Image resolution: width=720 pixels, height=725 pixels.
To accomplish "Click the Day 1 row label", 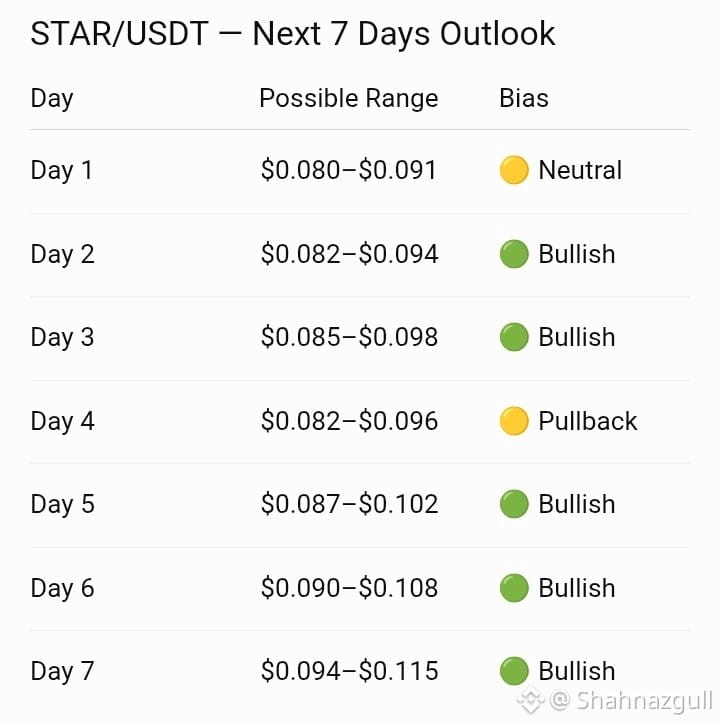I will [x=62, y=171].
